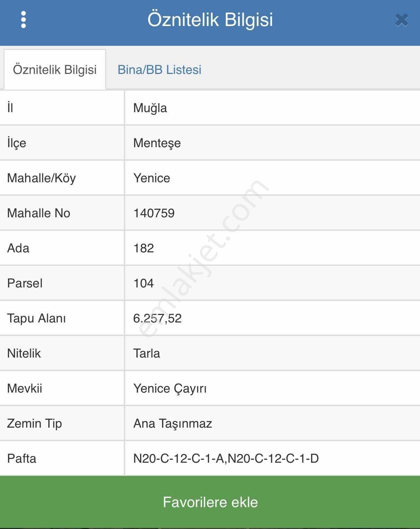Switch to the Bina/BB Listesi tab
This screenshot has width=420, height=529.
pos(160,70)
